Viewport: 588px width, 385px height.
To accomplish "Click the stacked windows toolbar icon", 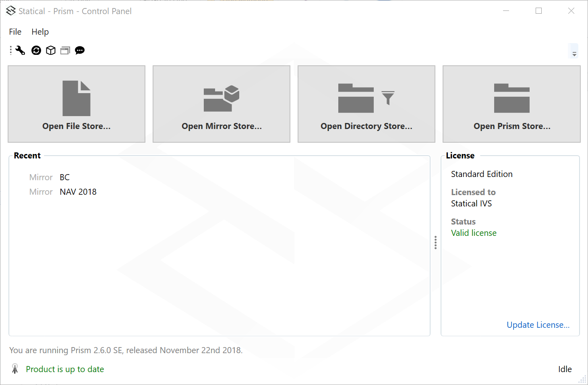I will pyautogui.click(x=65, y=50).
